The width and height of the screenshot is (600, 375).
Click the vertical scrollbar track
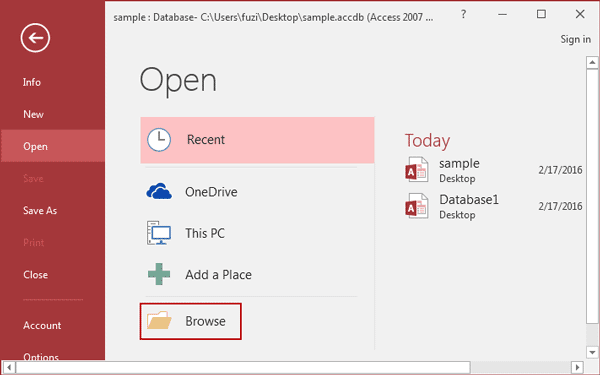592,334
